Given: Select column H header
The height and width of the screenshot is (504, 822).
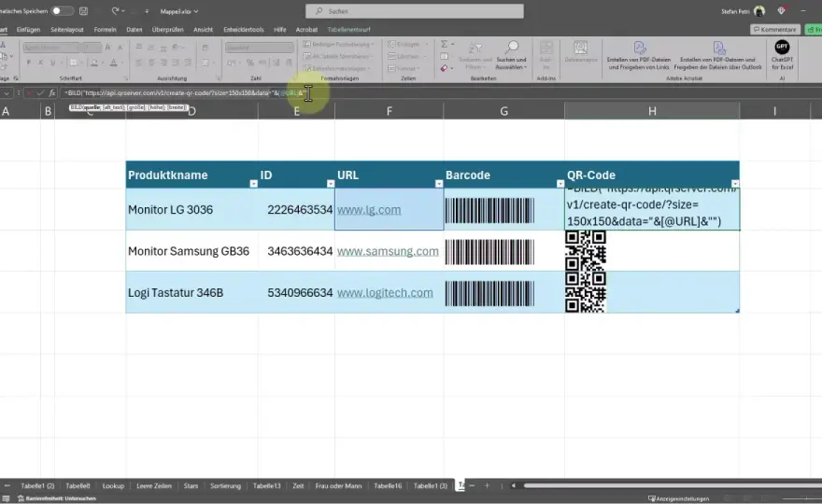Looking at the screenshot, I should tap(652, 110).
